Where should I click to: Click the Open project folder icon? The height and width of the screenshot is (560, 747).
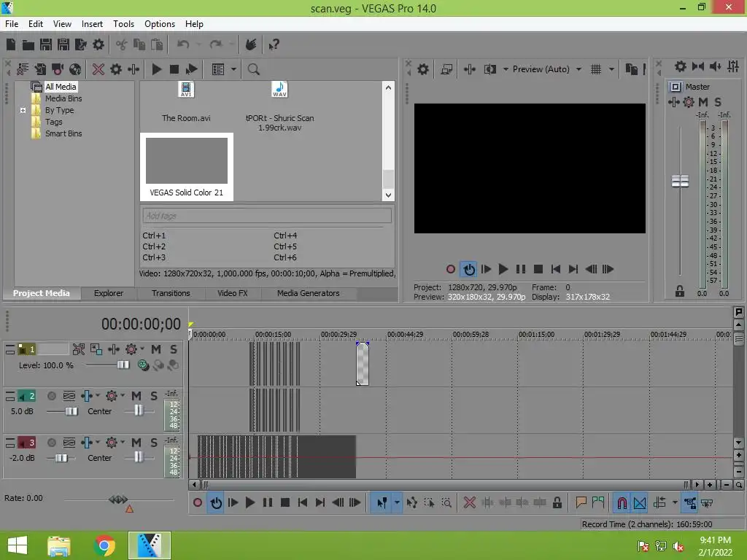(28, 44)
